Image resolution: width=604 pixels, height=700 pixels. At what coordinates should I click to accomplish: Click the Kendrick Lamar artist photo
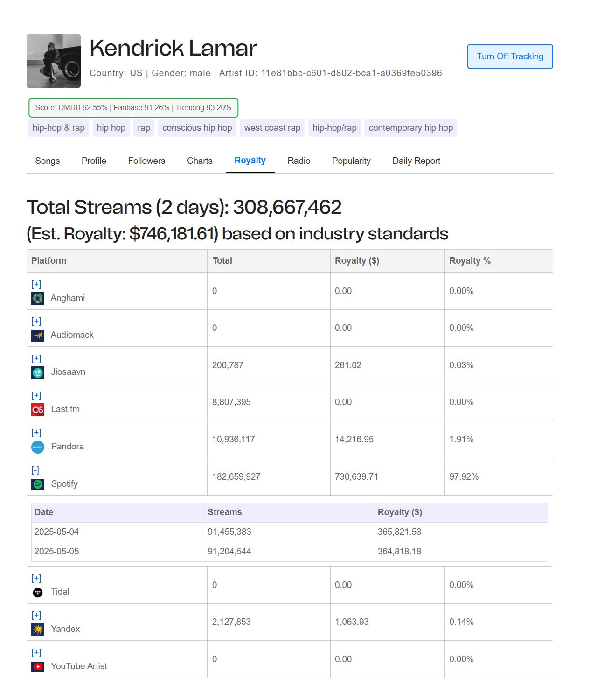coord(54,61)
